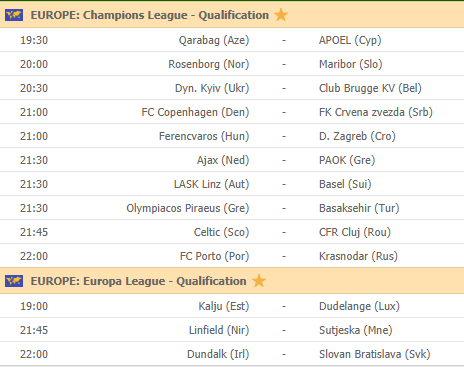
Task: Open the Qarabag vs APOEL match row
Action: tap(232, 40)
